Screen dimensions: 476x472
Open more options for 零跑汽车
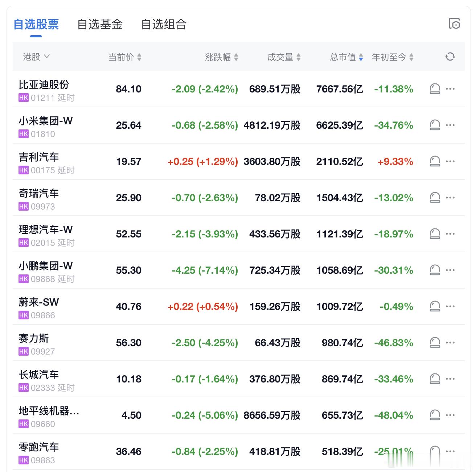tap(450, 451)
